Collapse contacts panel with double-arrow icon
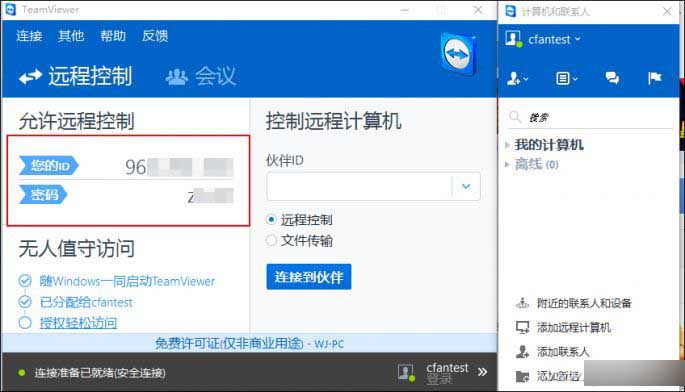This screenshot has height=392, width=685. (x=482, y=372)
